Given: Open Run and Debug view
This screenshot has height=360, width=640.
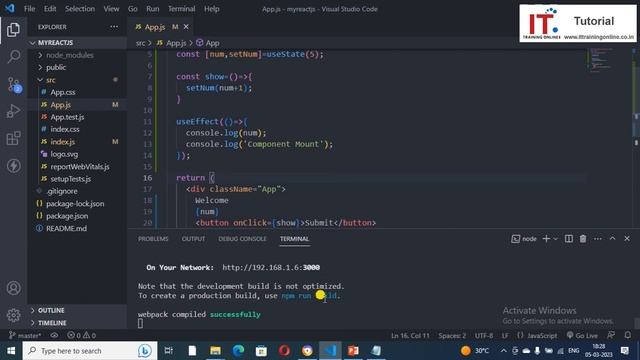Looking at the screenshot, I should tap(13, 111).
